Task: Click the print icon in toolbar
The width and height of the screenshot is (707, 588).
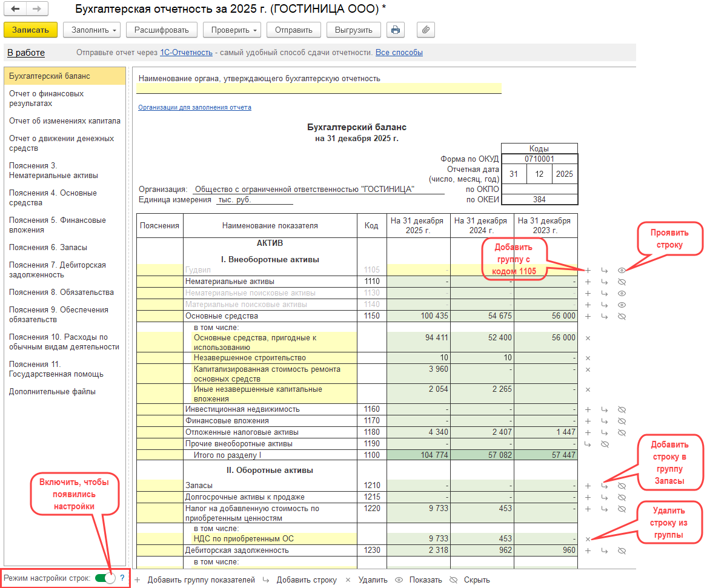Action: click(396, 30)
